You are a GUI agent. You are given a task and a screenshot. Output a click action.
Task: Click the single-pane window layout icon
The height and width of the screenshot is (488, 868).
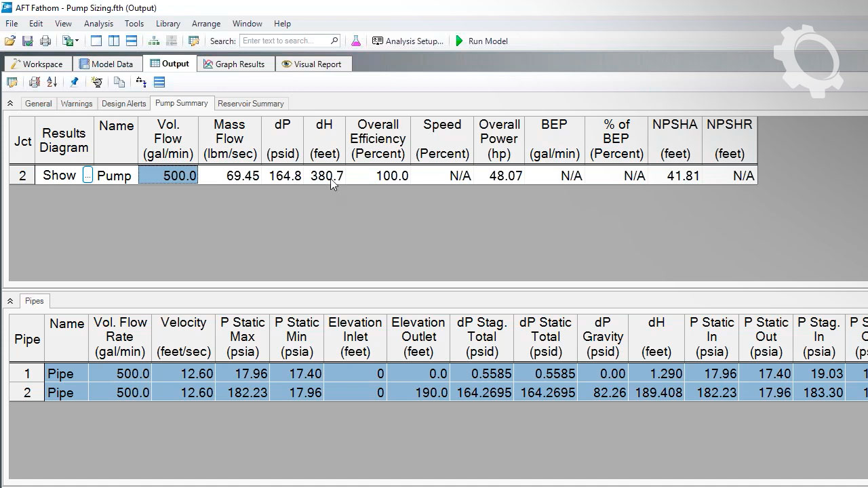96,41
